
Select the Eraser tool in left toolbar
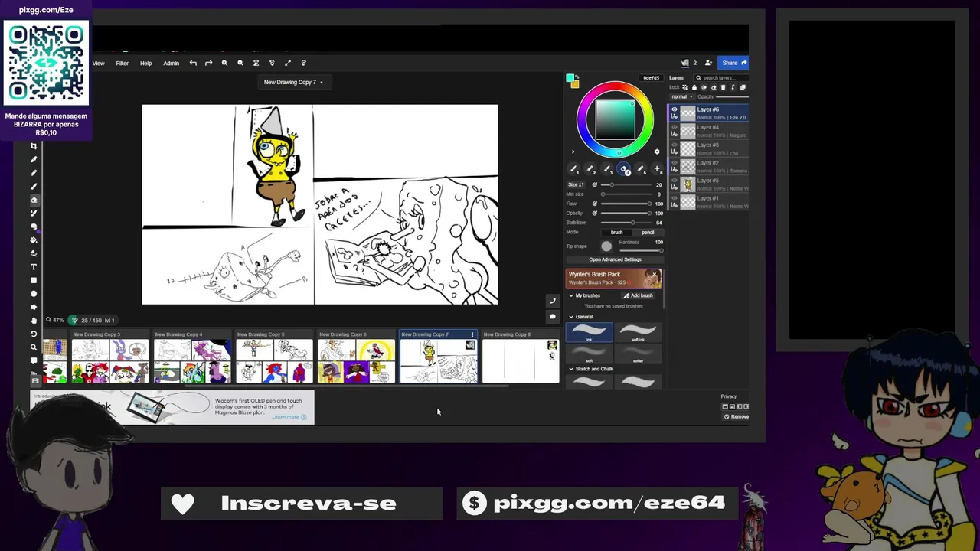[34, 200]
